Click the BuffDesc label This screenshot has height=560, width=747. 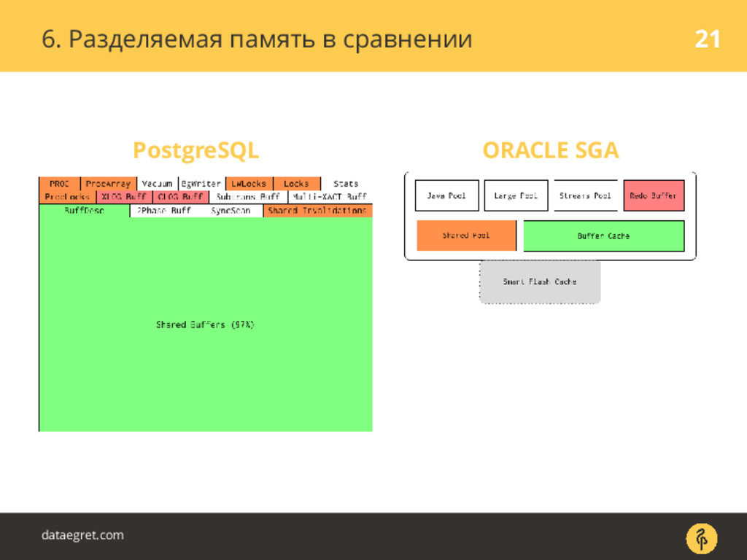[x=85, y=211]
